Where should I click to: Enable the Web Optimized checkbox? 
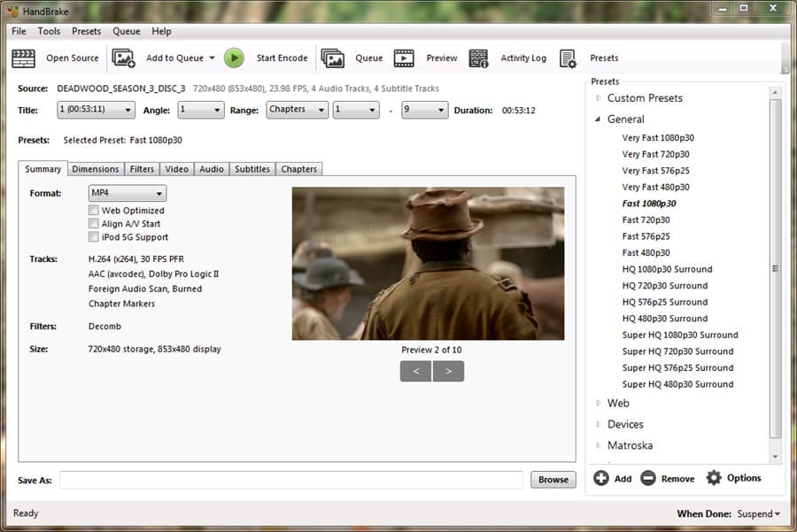[x=94, y=210]
